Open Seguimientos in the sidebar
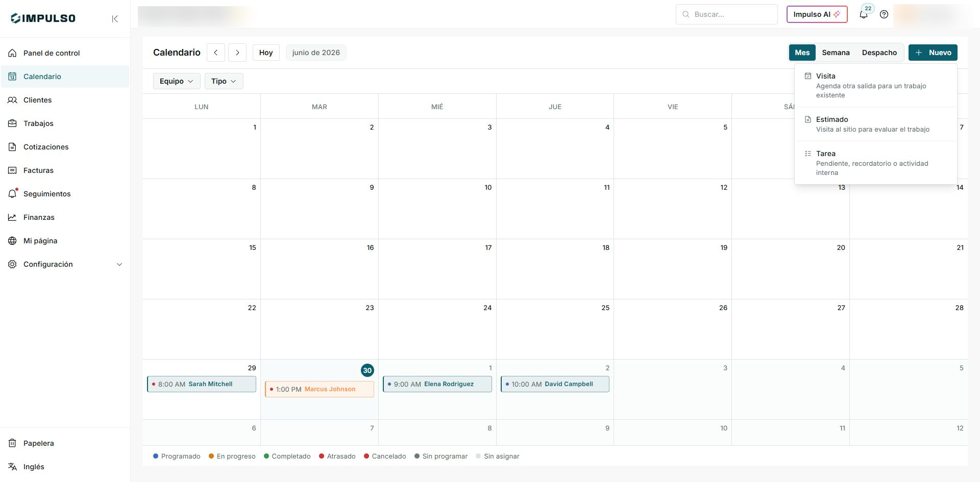Screen dimensions: 980x482 [x=65, y=194]
